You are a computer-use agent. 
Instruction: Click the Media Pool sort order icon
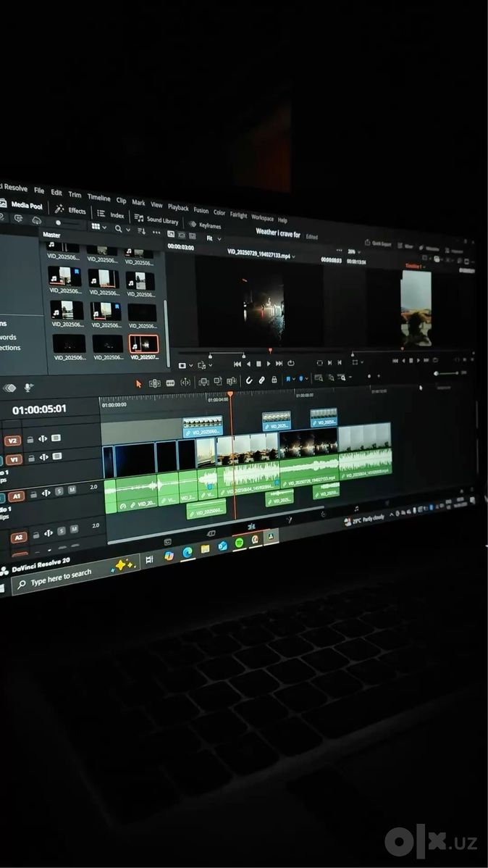point(142,230)
